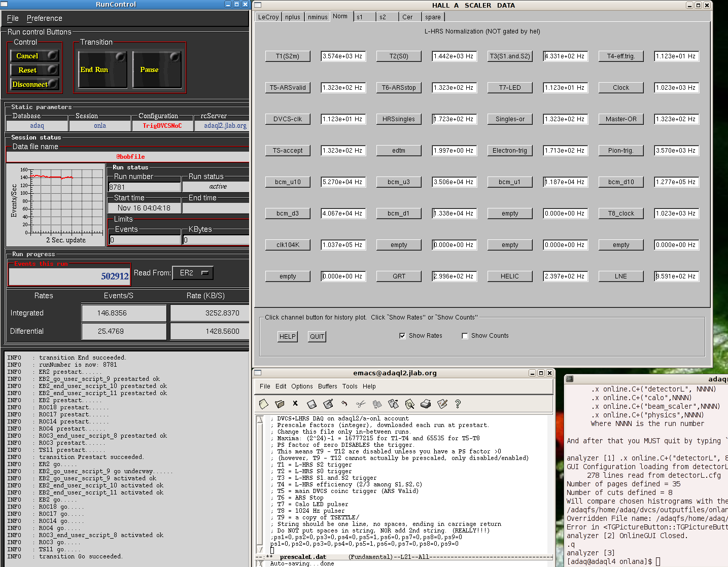Click the emacs Save As (disk with pencil) icon
Image resolution: width=728 pixels, height=567 pixels.
[328, 404]
